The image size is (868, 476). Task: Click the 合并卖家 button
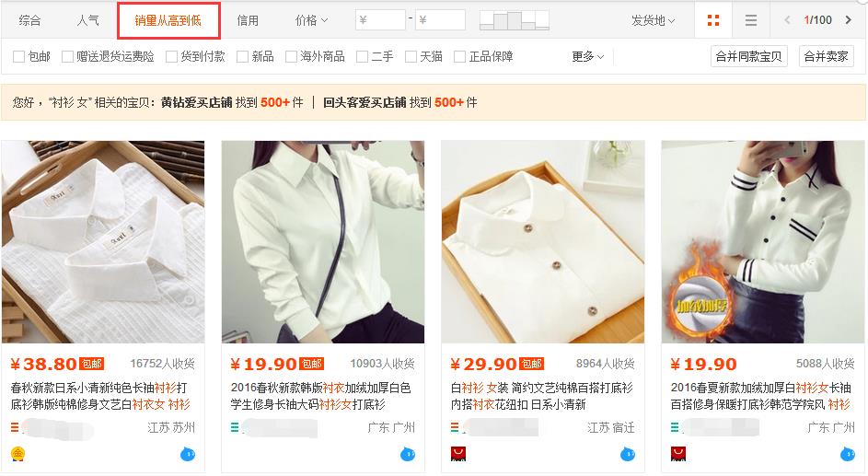tap(826, 56)
